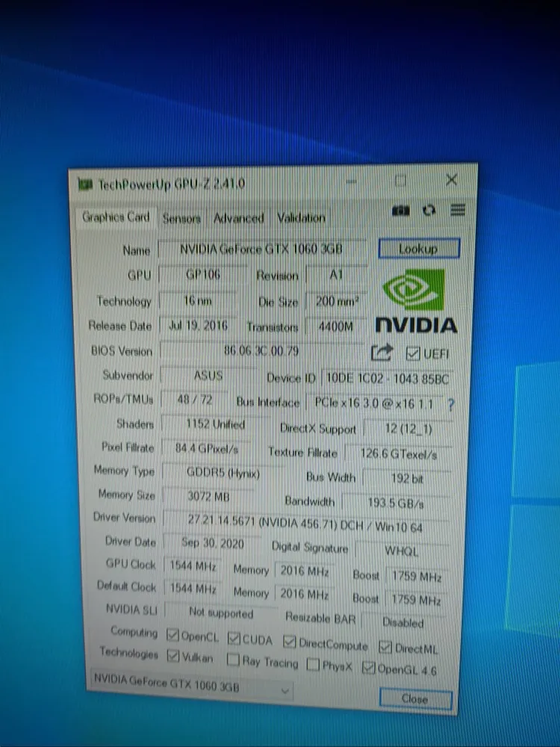Toggle the PhysX checkbox

point(313,664)
